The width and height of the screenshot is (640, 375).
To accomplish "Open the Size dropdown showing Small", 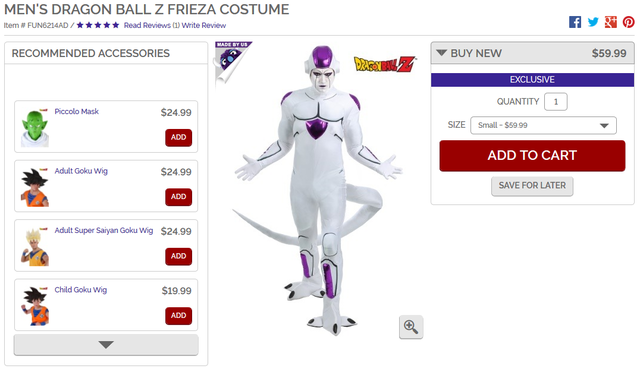I will (x=543, y=125).
